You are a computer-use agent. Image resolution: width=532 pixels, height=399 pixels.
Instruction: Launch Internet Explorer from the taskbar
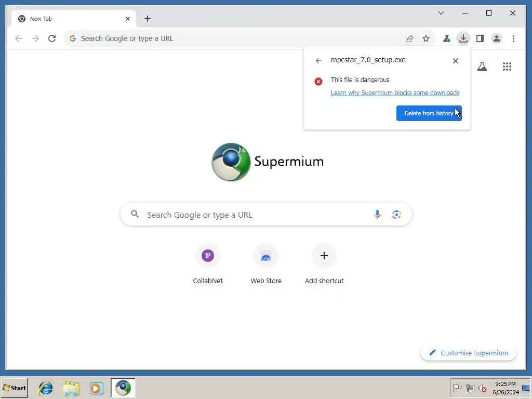[46, 388]
